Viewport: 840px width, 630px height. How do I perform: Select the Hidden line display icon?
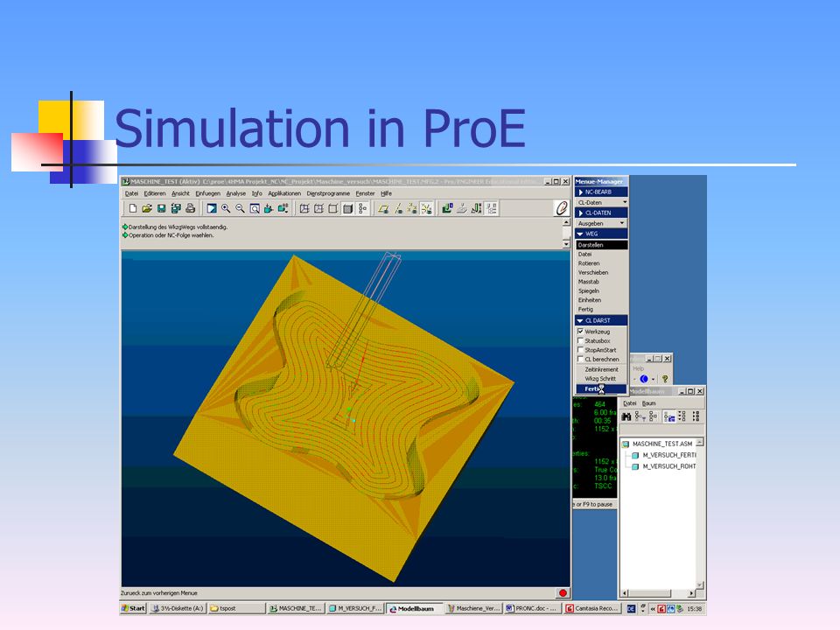point(318,208)
